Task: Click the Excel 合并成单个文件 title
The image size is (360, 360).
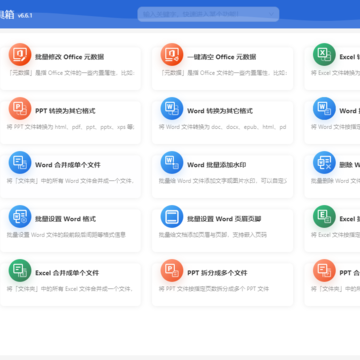Action: (x=67, y=273)
